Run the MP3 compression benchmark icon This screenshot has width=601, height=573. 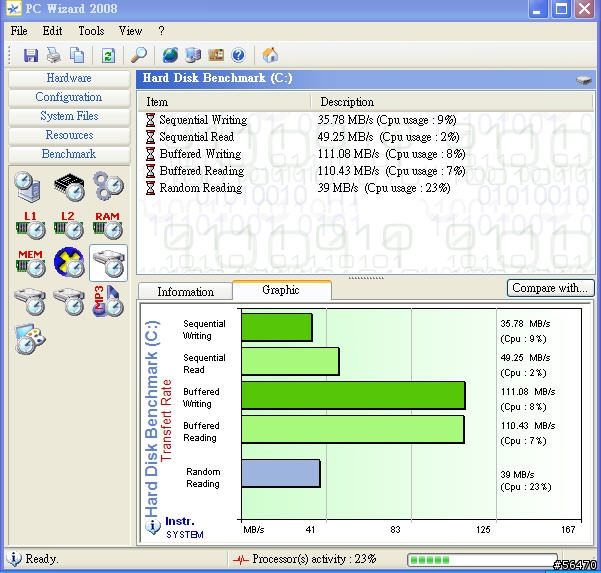pos(108,301)
